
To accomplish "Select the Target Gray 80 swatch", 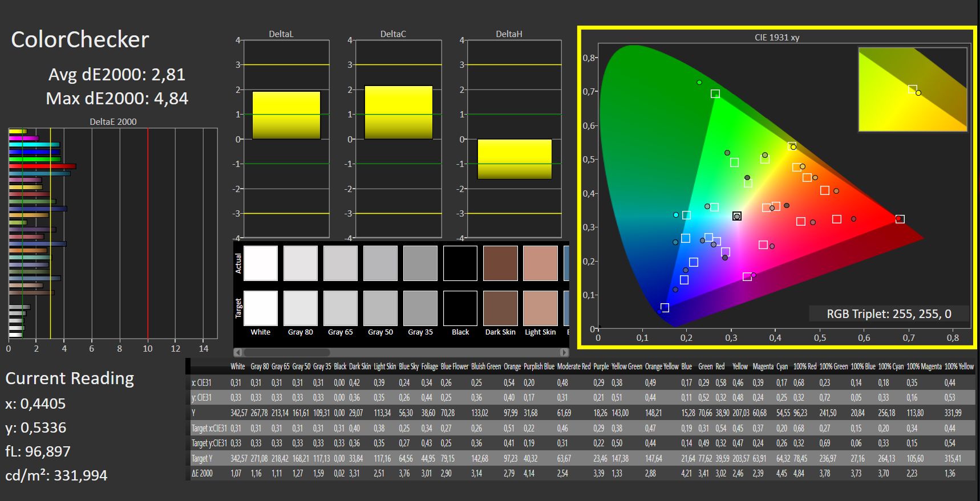I will pos(301,308).
